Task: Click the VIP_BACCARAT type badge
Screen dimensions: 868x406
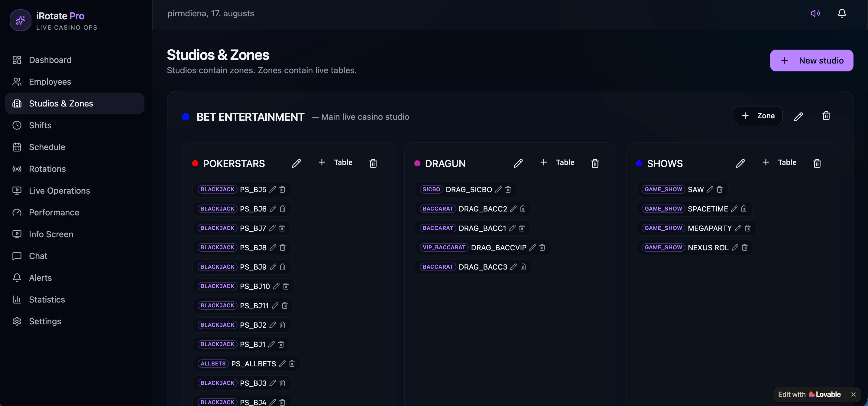Action: tap(444, 247)
